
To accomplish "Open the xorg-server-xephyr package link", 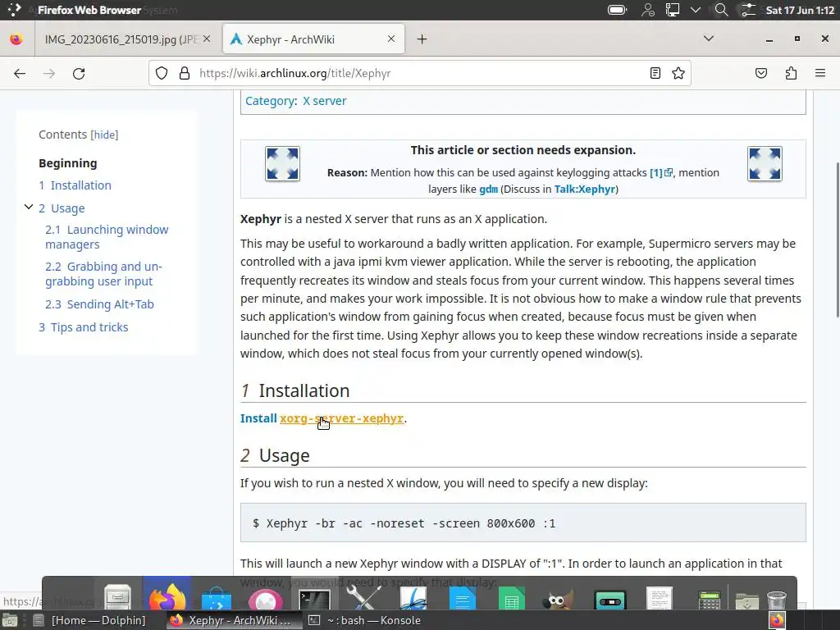I will coord(342,418).
